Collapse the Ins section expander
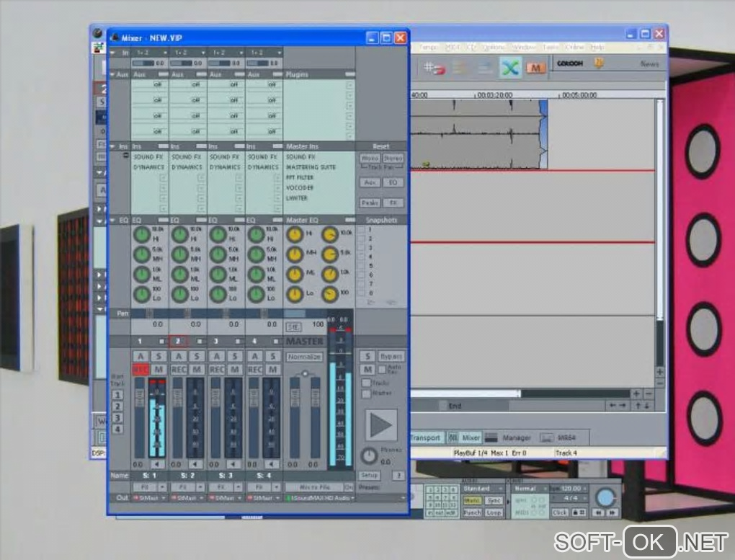Screen dimensions: 735x560 (x=112, y=146)
